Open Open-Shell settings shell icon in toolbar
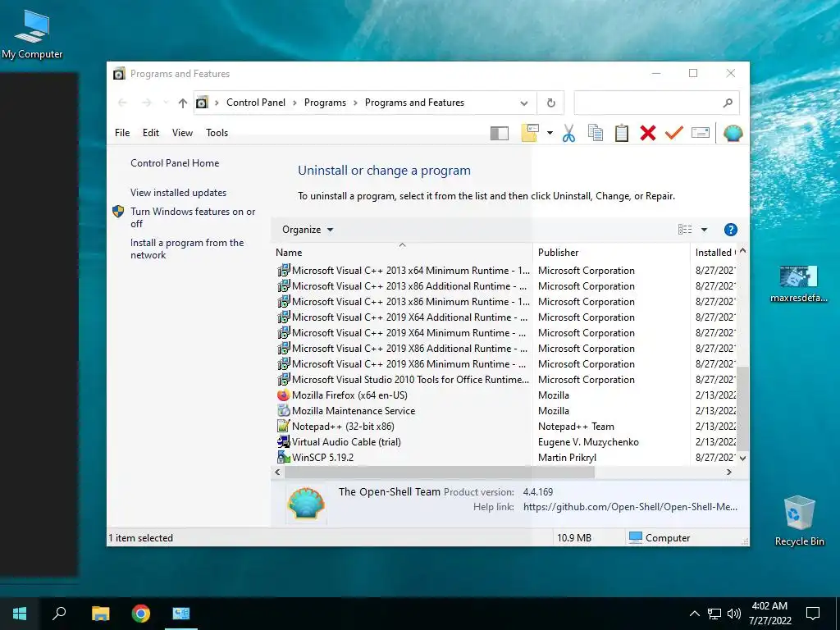Viewport: 840px width, 630px height. (x=733, y=133)
